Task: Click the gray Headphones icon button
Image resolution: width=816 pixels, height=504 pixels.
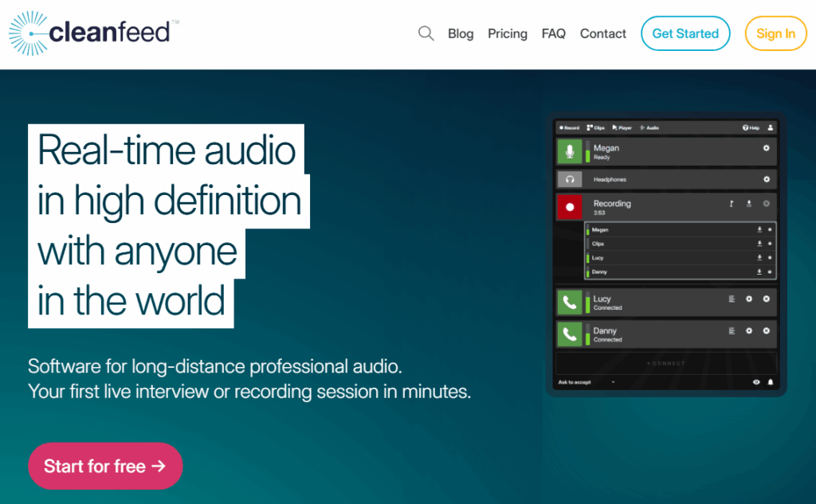Action: pos(569,179)
